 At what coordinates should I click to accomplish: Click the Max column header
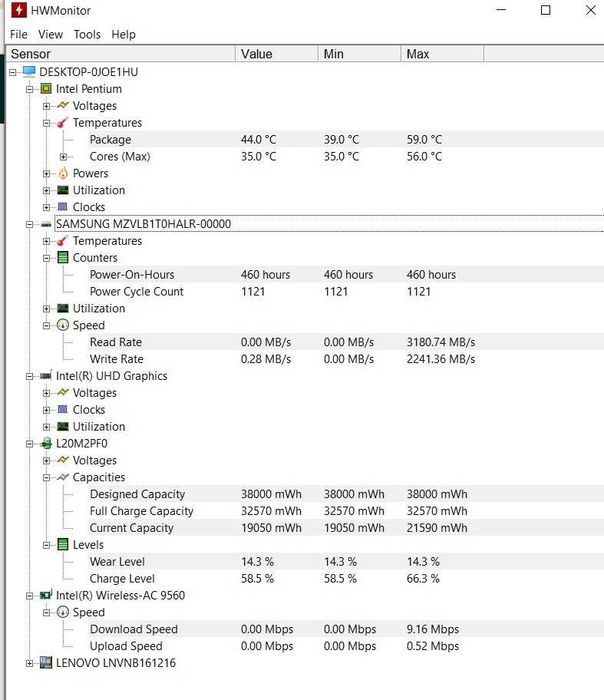418,54
